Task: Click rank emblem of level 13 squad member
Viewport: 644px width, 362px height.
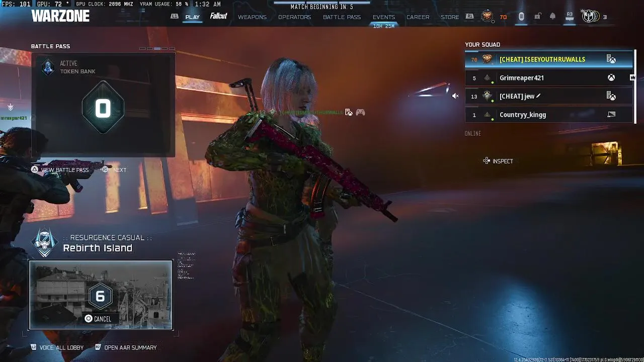Action: (x=487, y=96)
